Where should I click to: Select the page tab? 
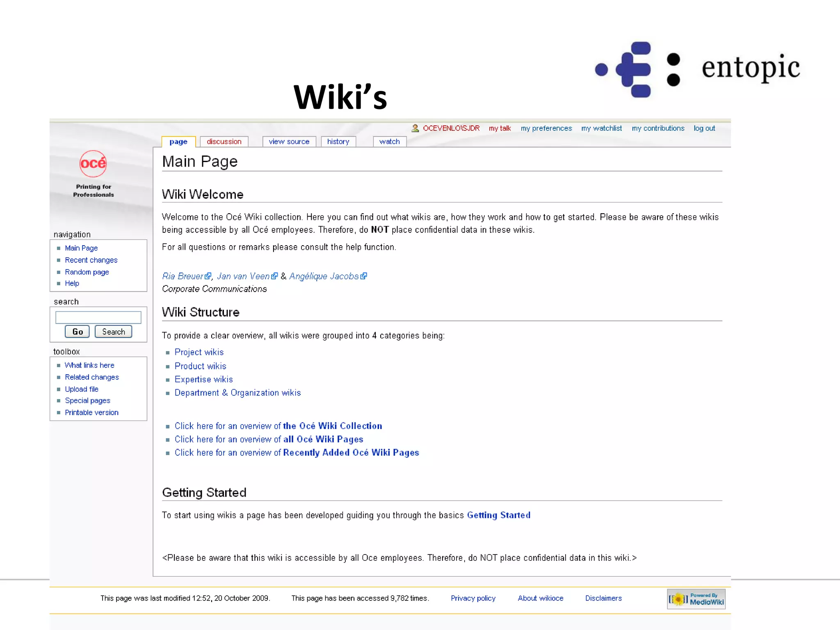pos(178,142)
